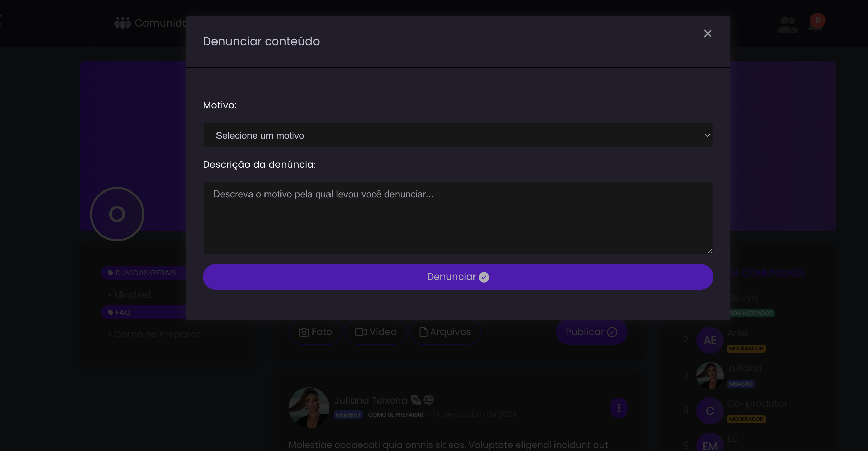The height and width of the screenshot is (451, 868).
Task: Select the DÚVIDAS GERAIS category tag
Action: [142, 273]
